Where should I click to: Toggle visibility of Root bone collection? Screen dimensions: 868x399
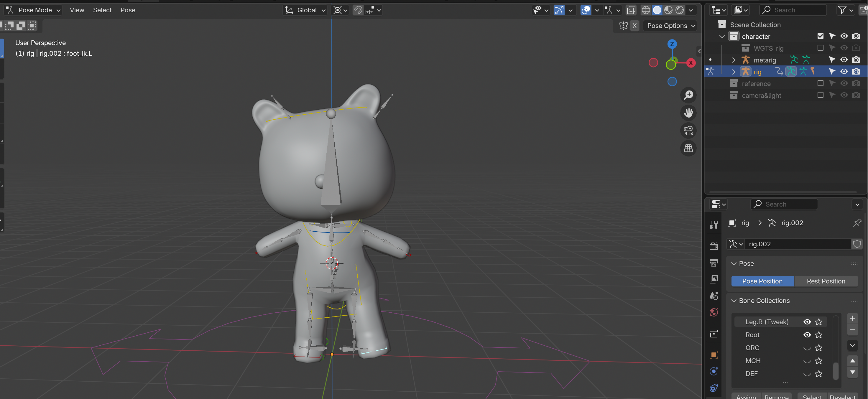pyautogui.click(x=807, y=335)
